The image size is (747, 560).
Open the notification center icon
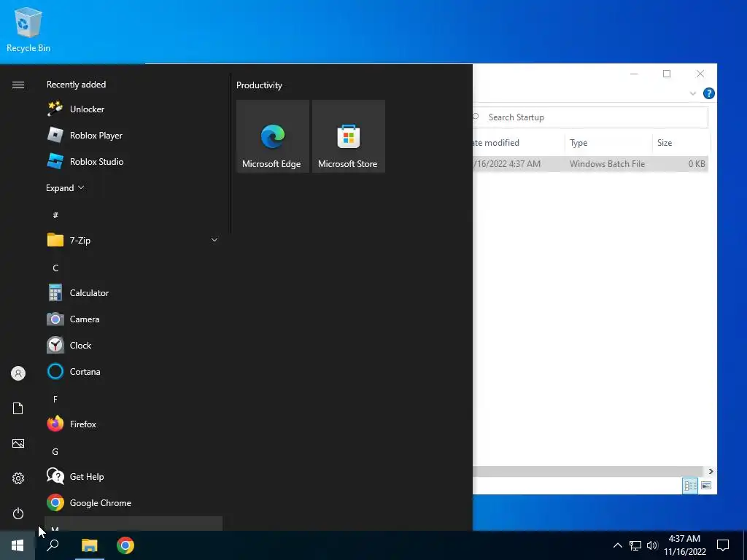723,545
